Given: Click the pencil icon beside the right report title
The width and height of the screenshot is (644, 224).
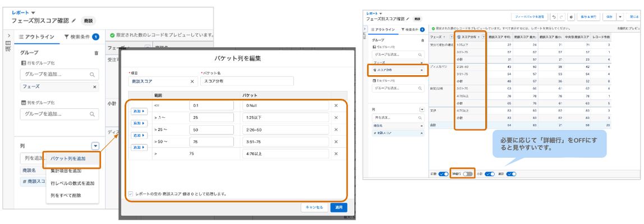Looking at the screenshot, I should click(408, 19).
